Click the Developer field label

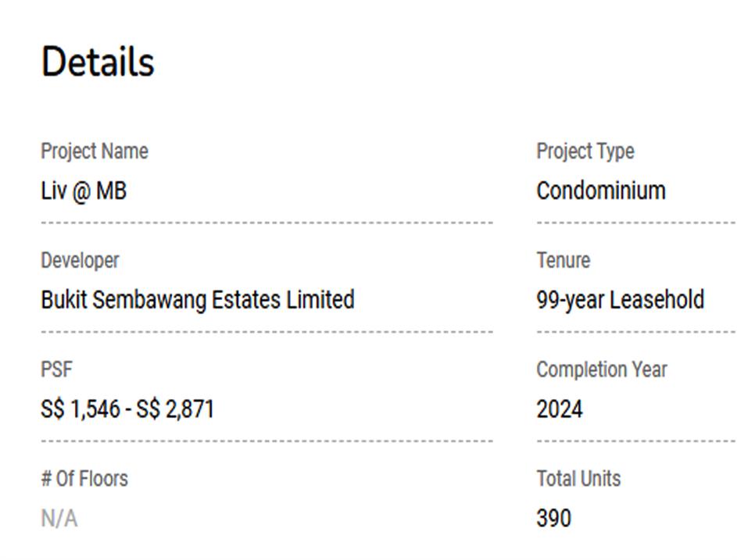[80, 260]
